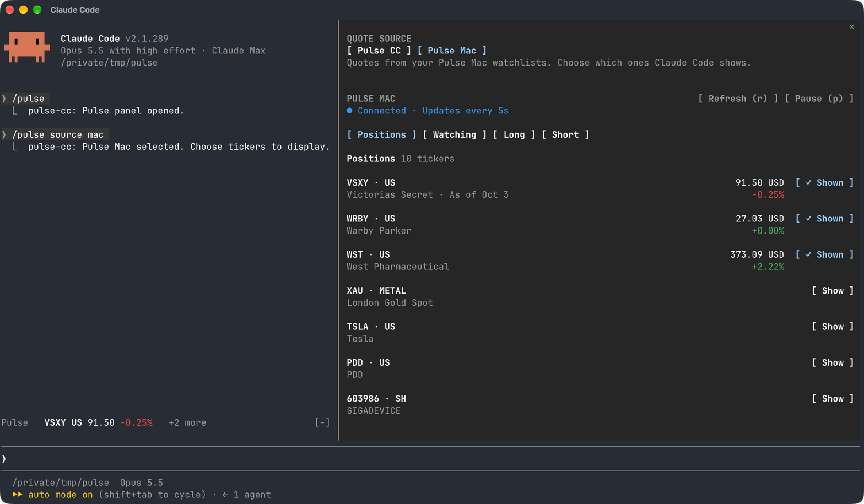Image resolution: width=864 pixels, height=504 pixels.
Task: Click the WST price 373.09 USD
Action: (757, 254)
